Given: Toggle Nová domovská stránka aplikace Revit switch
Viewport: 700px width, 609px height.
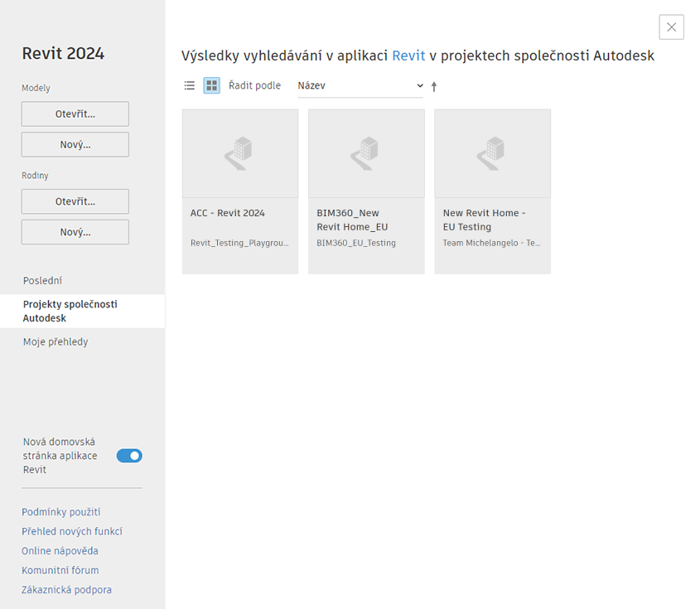Looking at the screenshot, I should [129, 456].
